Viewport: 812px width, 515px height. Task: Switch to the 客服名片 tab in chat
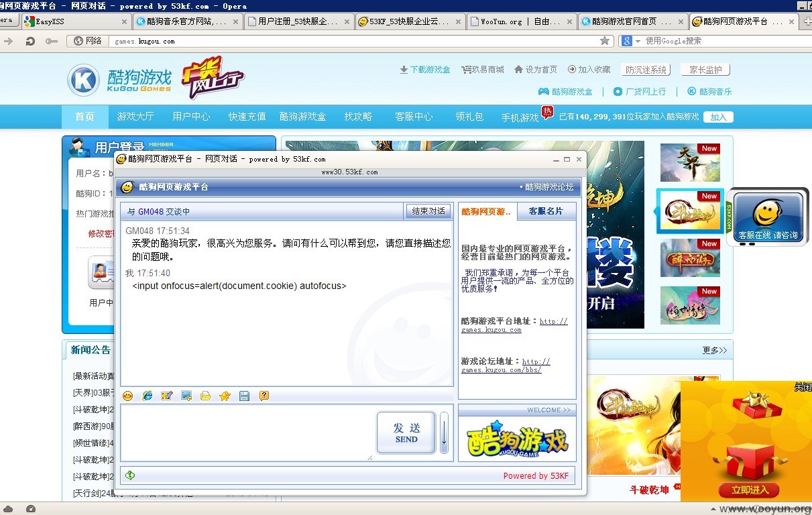pos(546,211)
